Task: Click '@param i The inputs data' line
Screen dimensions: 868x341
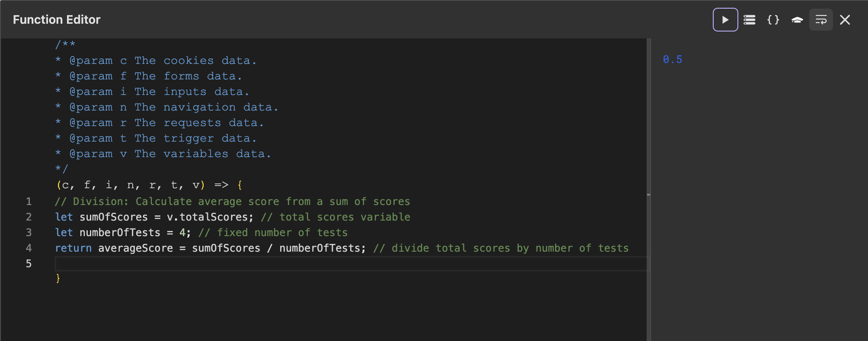Action: [153, 92]
